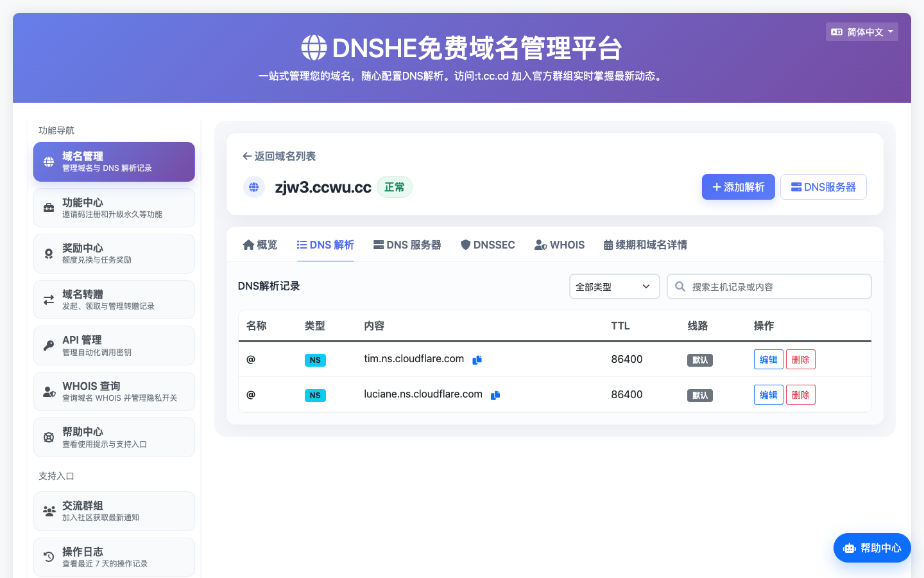Open 操作日志 sidebar item
The image size is (924, 578).
[114, 557]
